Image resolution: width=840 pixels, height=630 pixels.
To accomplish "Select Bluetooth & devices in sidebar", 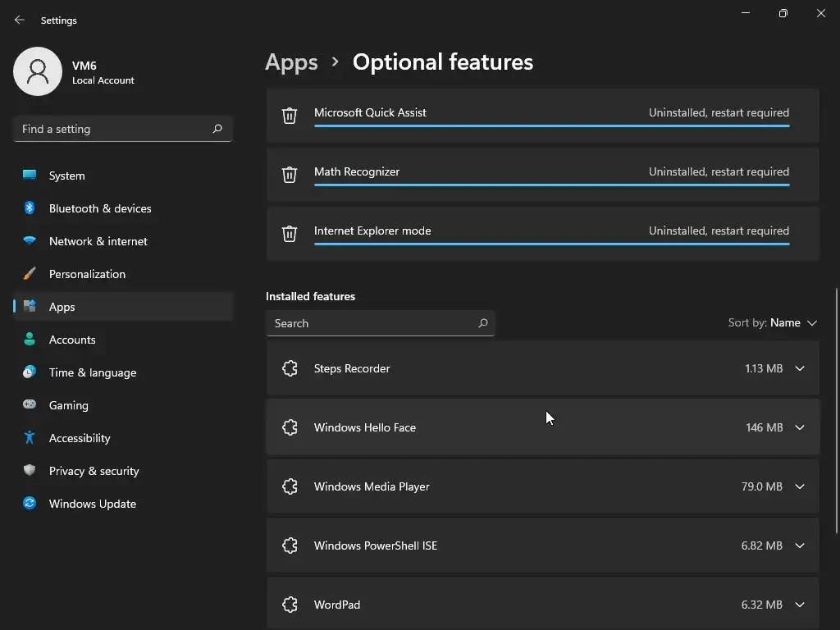I will 99,208.
